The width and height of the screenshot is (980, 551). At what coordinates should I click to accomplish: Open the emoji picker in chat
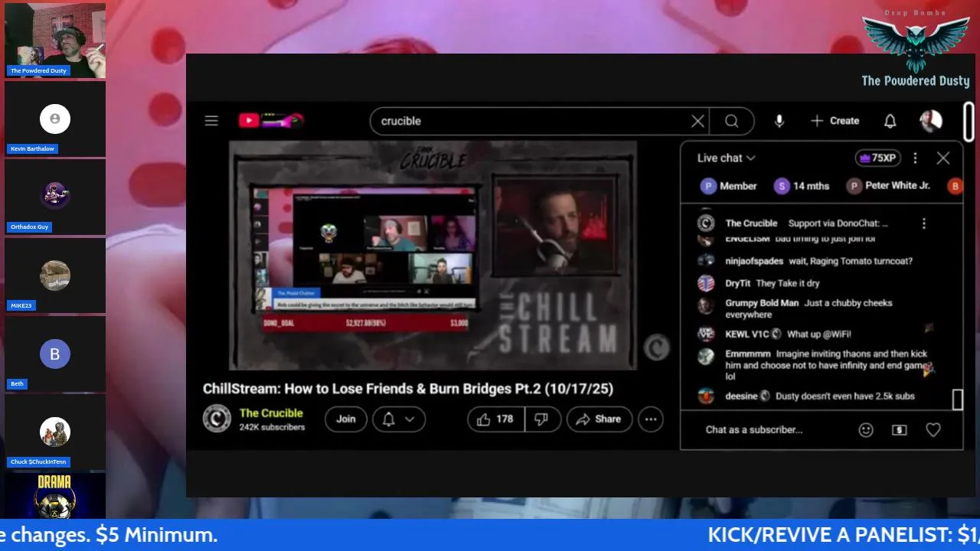865,430
